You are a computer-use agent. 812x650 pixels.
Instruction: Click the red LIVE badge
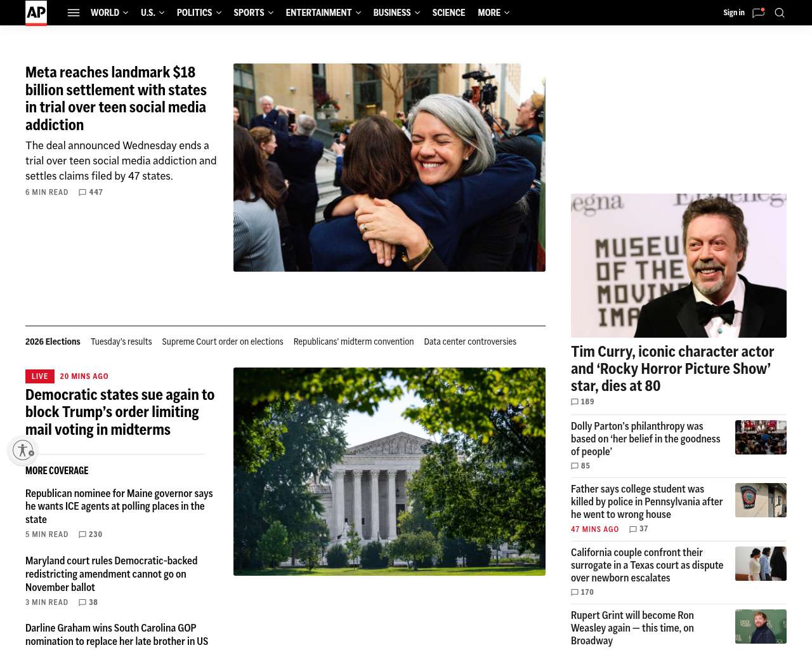(x=40, y=376)
